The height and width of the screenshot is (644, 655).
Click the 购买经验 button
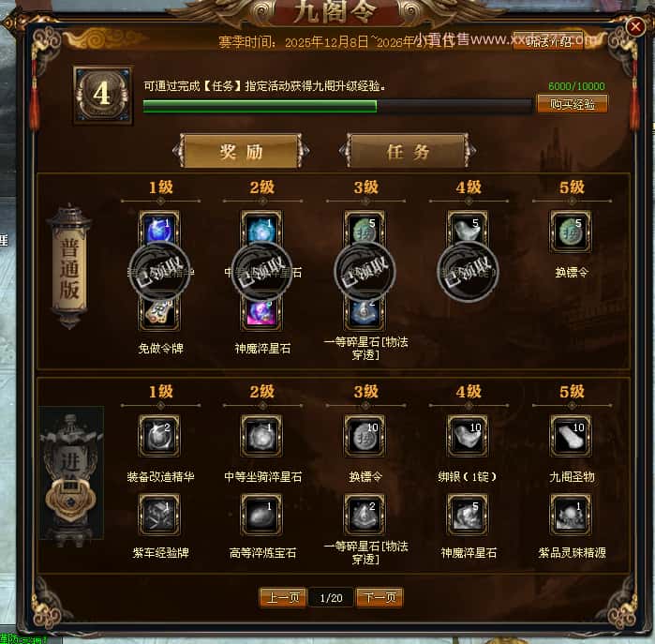point(573,104)
